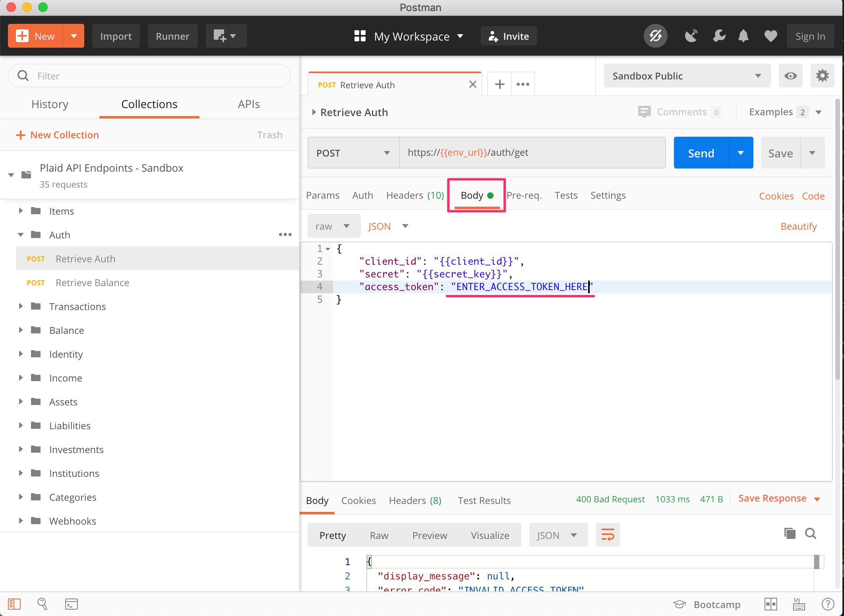The width and height of the screenshot is (844, 616).
Task: Click the Code link
Action: (813, 196)
